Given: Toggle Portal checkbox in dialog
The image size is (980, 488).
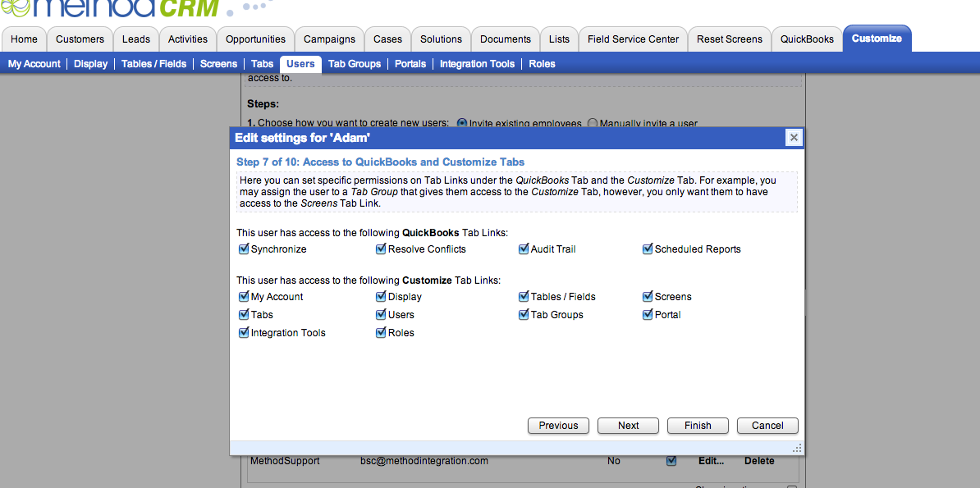Looking at the screenshot, I should [648, 314].
